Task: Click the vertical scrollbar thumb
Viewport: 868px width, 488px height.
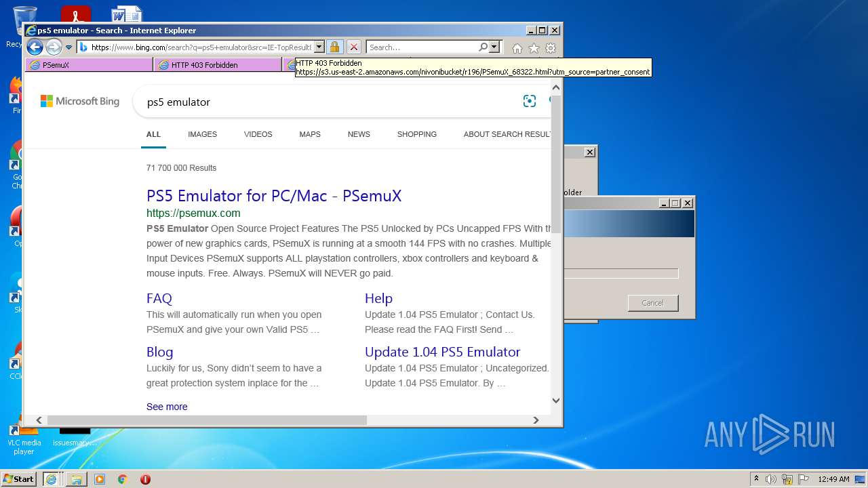Action: point(556,165)
